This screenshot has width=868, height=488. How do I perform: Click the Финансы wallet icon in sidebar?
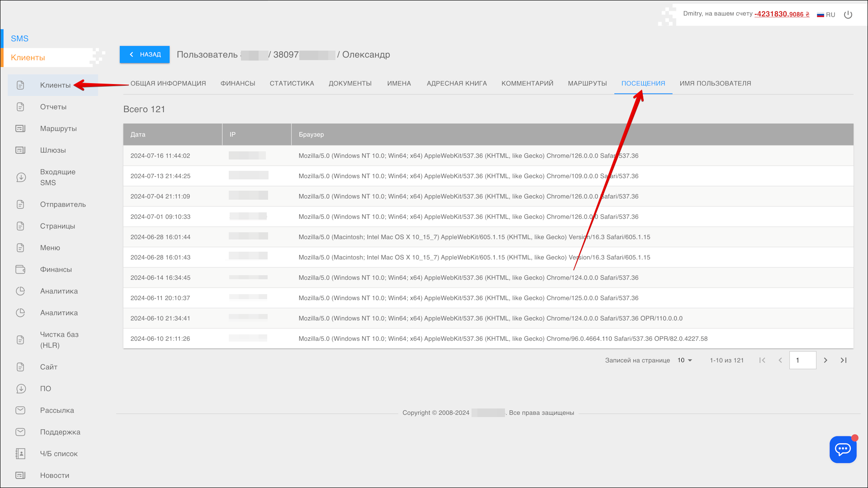click(x=21, y=269)
